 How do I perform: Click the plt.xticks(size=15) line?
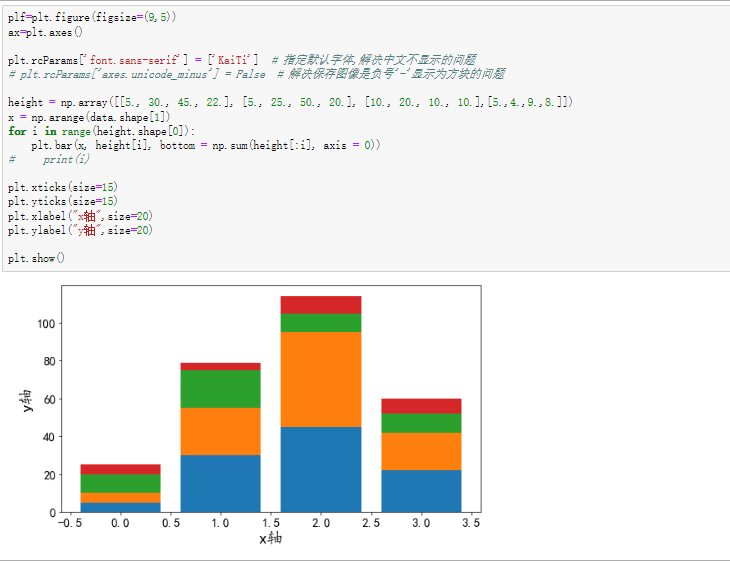click(62, 188)
